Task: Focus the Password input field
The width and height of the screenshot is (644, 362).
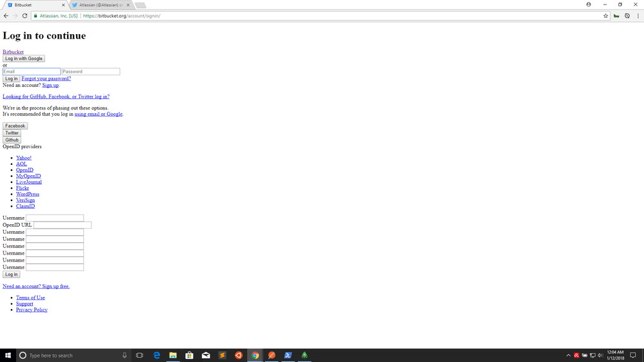Action: coord(91,71)
